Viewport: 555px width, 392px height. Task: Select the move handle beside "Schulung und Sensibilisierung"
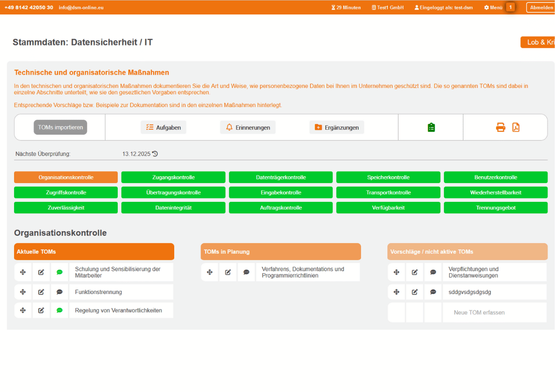pyautogui.click(x=23, y=272)
